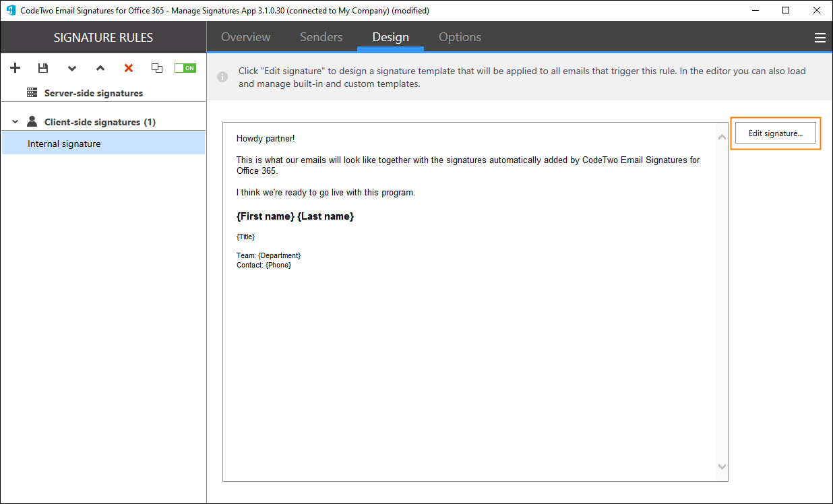Move the rule up with the up-chevron icon
This screenshot has height=504, width=833.
100,68
